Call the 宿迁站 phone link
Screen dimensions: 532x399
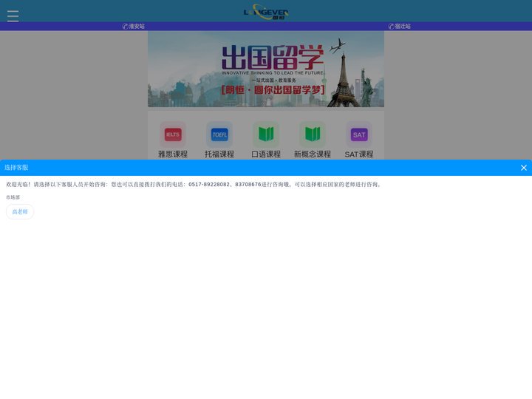[x=399, y=26]
